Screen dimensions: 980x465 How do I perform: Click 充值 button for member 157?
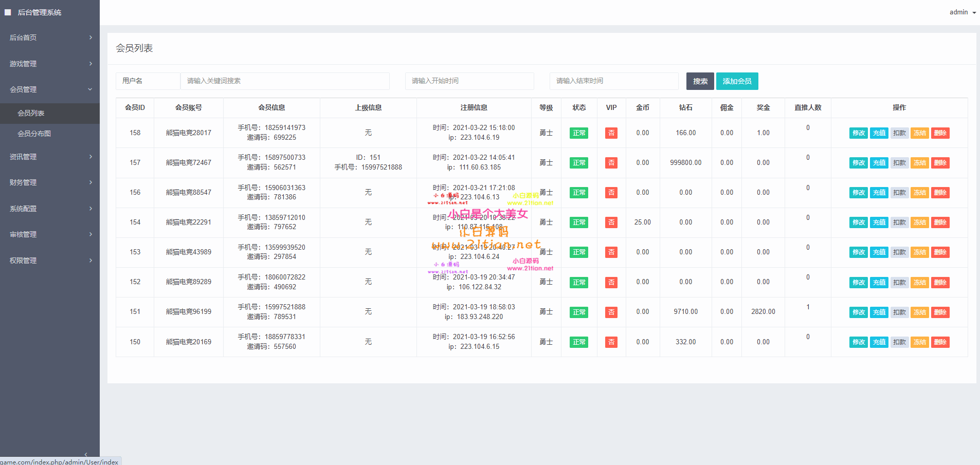point(879,163)
